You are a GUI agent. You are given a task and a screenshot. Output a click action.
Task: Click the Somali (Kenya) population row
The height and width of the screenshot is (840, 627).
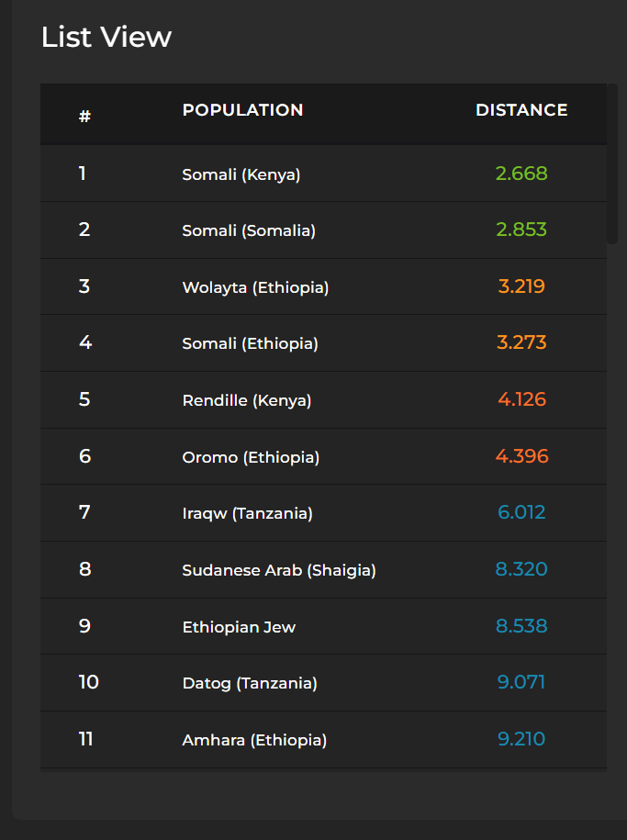pyautogui.click(x=241, y=174)
